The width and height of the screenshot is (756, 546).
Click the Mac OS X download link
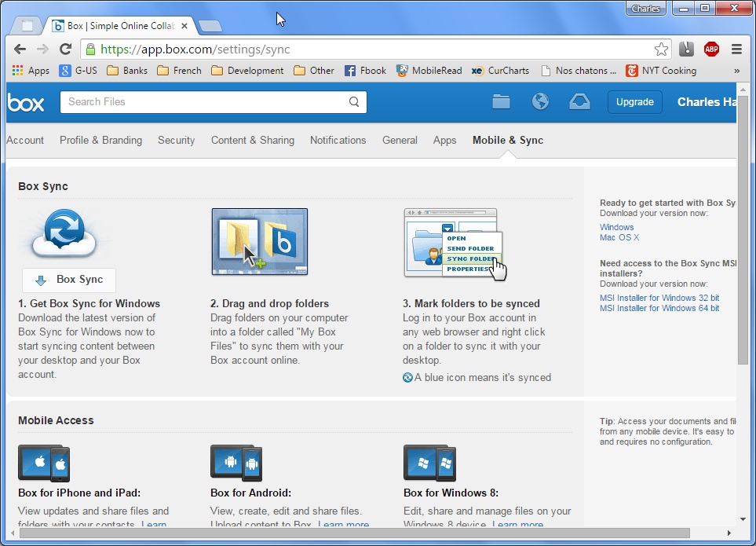(619, 237)
